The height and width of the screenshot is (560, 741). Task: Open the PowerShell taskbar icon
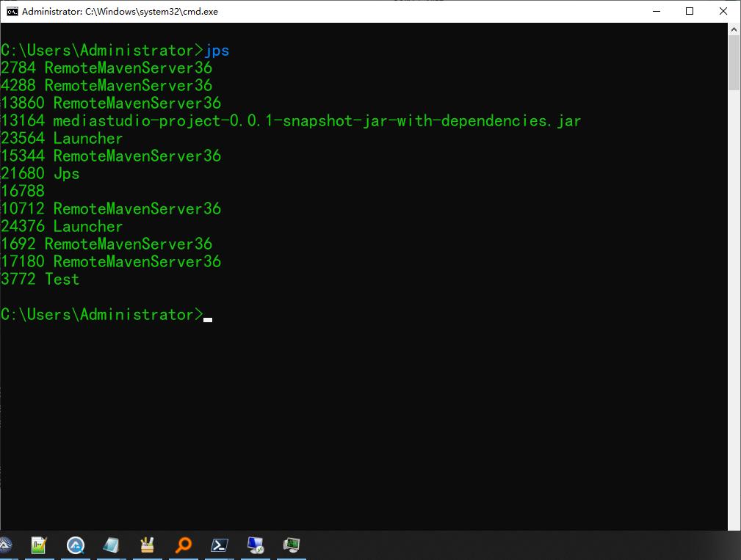[x=220, y=545]
